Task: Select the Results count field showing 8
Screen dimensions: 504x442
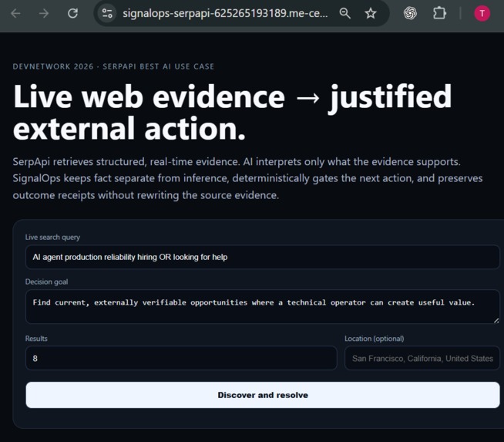Action: pos(181,358)
